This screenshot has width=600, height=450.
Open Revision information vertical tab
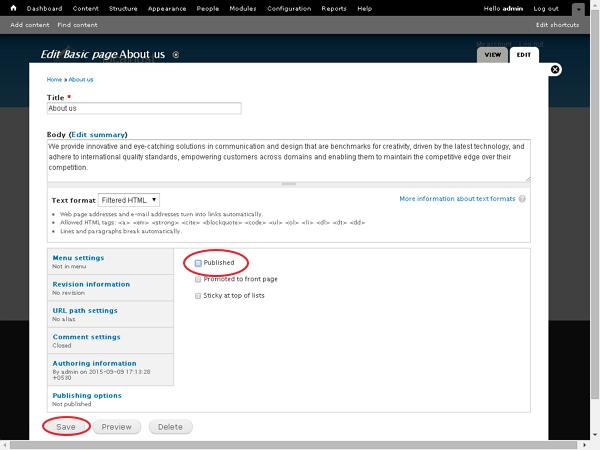[110, 288]
